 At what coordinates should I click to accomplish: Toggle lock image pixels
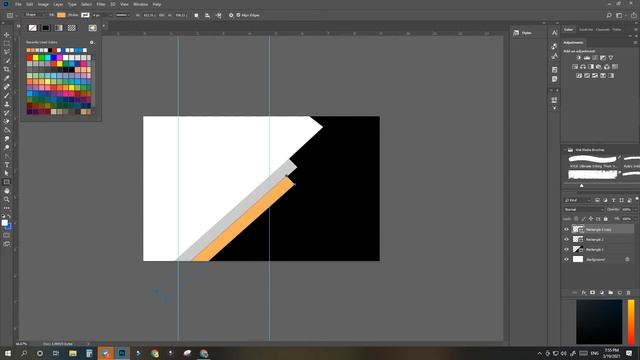click(583, 219)
